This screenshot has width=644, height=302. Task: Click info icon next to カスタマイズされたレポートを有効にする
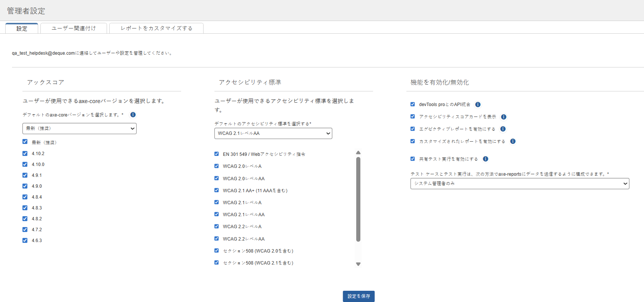(x=513, y=141)
